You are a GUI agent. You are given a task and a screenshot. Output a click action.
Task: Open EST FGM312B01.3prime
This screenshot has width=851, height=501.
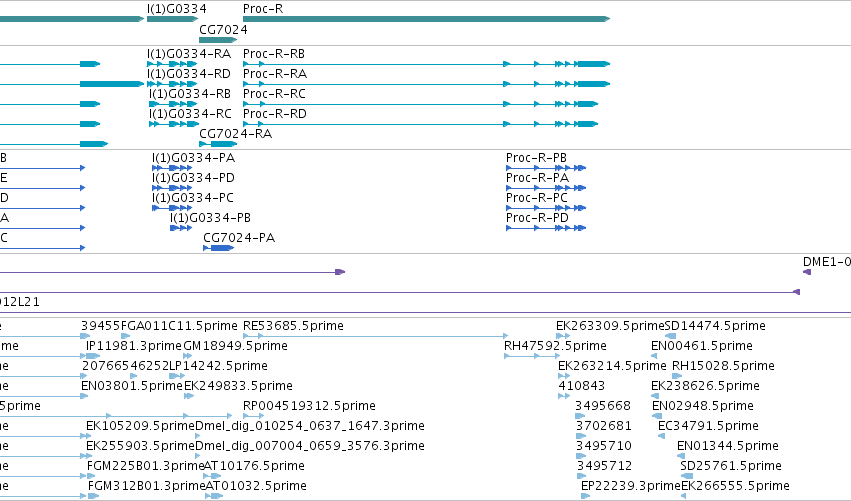point(147,487)
